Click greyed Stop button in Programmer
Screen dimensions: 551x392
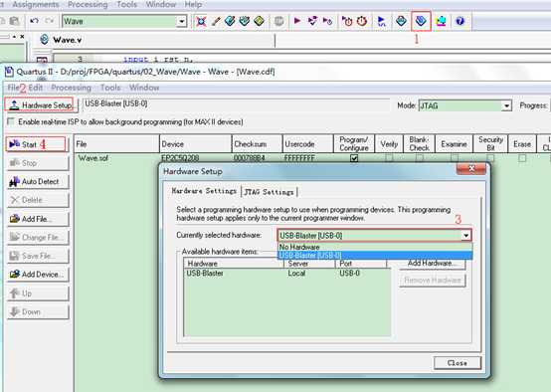click(38, 163)
